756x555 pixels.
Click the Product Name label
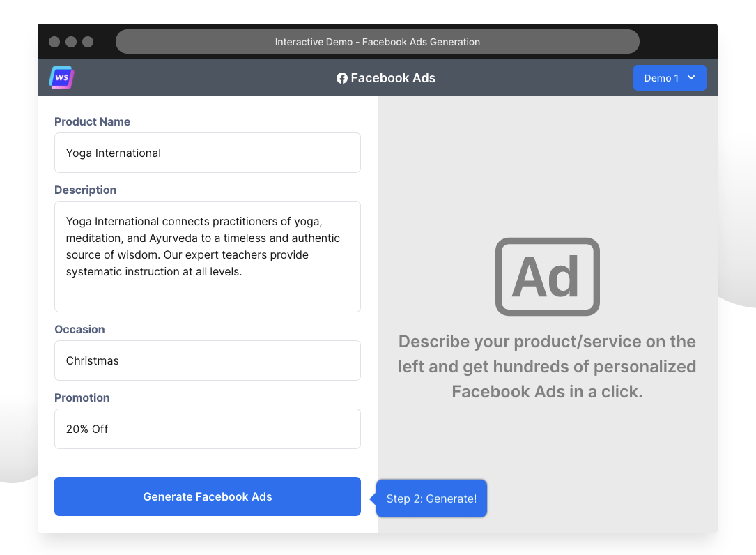point(92,121)
